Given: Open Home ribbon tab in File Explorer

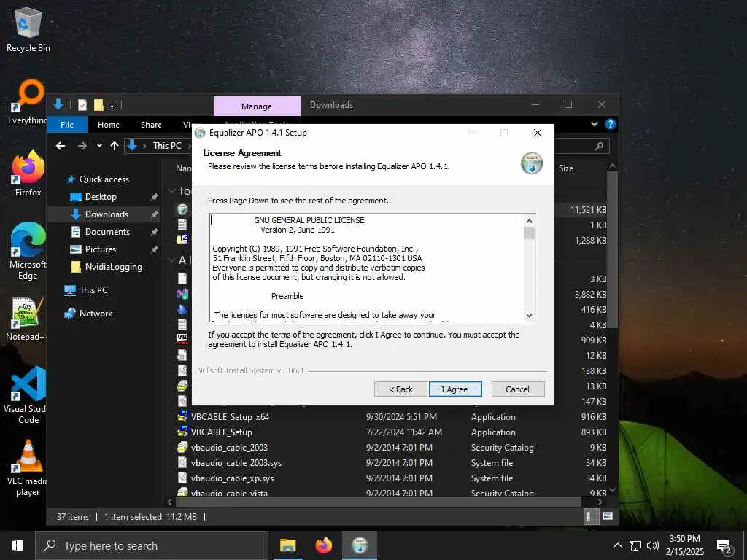Looking at the screenshot, I should [x=109, y=124].
